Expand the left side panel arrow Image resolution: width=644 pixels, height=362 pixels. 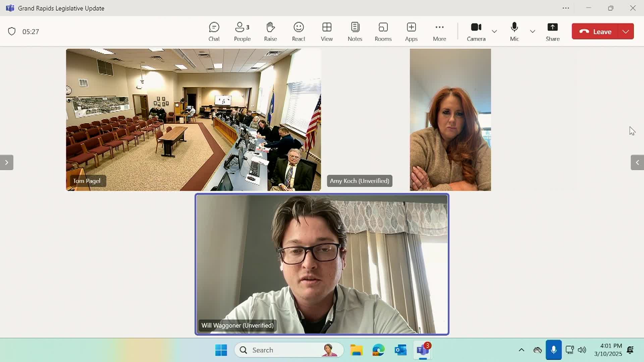[x=6, y=163]
